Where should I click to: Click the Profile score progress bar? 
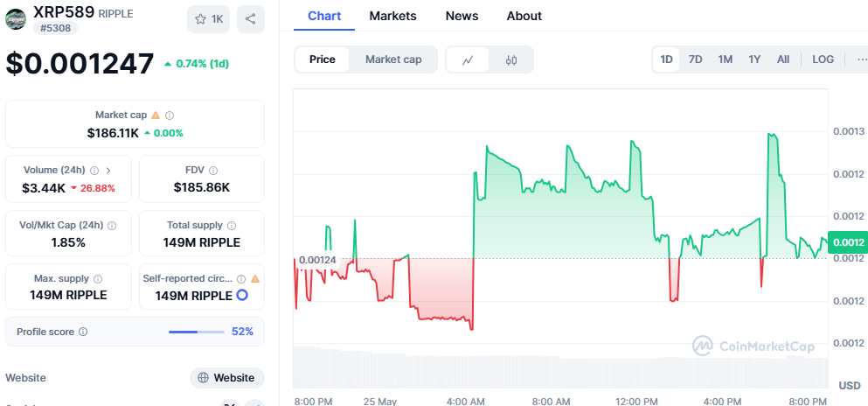pyautogui.click(x=197, y=332)
